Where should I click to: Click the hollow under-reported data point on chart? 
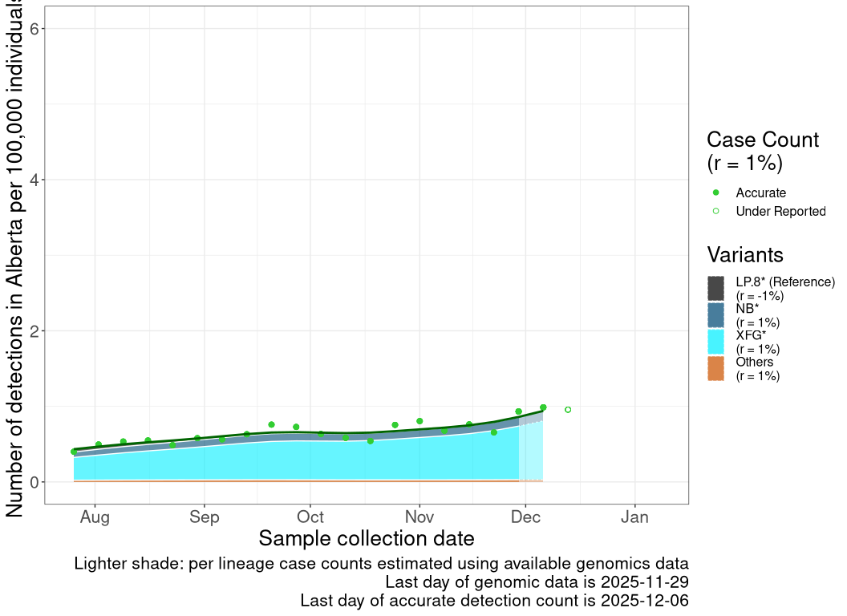click(x=568, y=410)
